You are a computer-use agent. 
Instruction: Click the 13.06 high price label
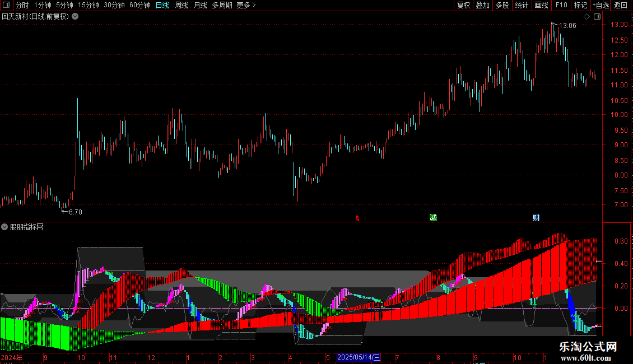[x=567, y=25]
